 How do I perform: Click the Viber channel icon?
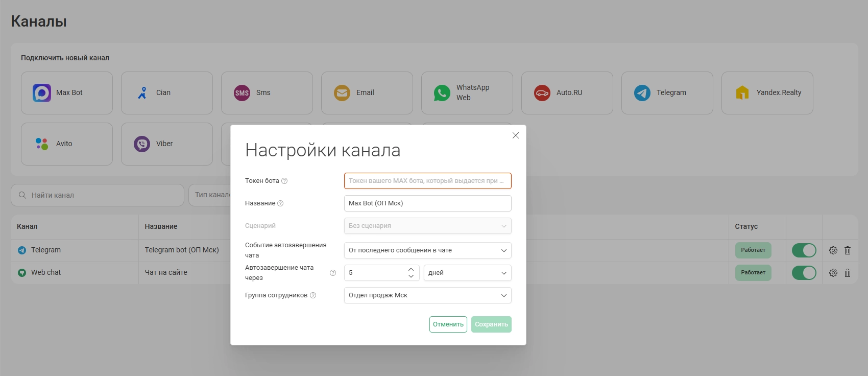click(x=142, y=144)
